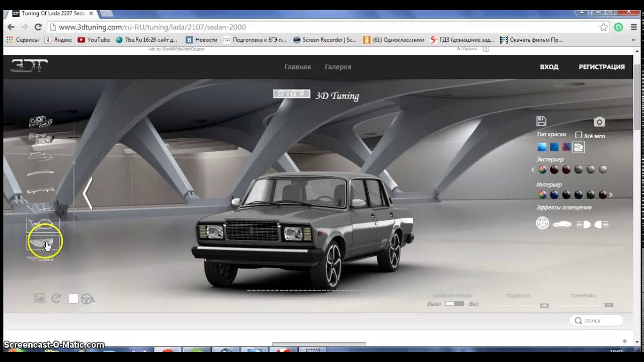Choose the spoiler part in the left panel
This screenshot has width=644, height=362.
click(41, 191)
